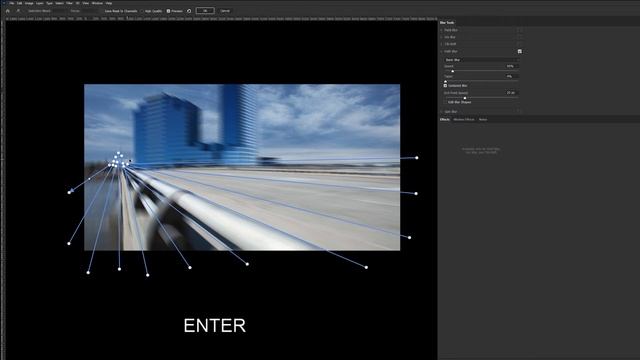Image resolution: width=640 pixels, height=360 pixels.
Task: Click the End Point Speed slider handle
Action: click(465, 98)
